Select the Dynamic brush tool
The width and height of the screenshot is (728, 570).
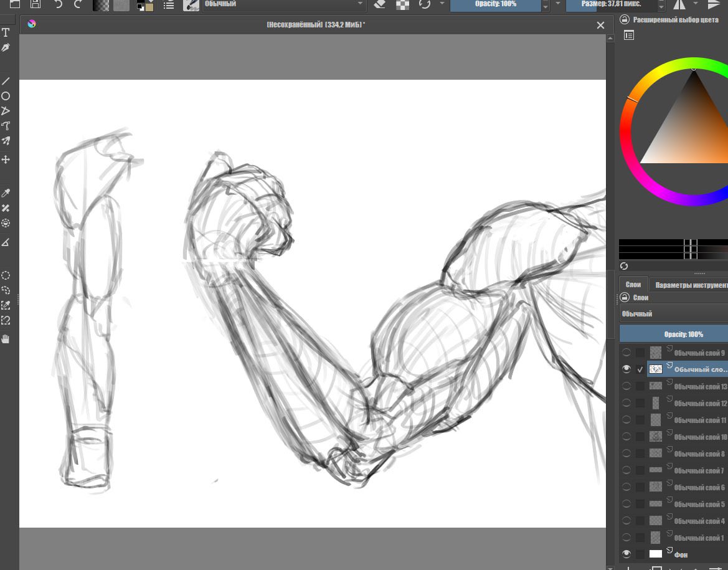[x=6, y=141]
